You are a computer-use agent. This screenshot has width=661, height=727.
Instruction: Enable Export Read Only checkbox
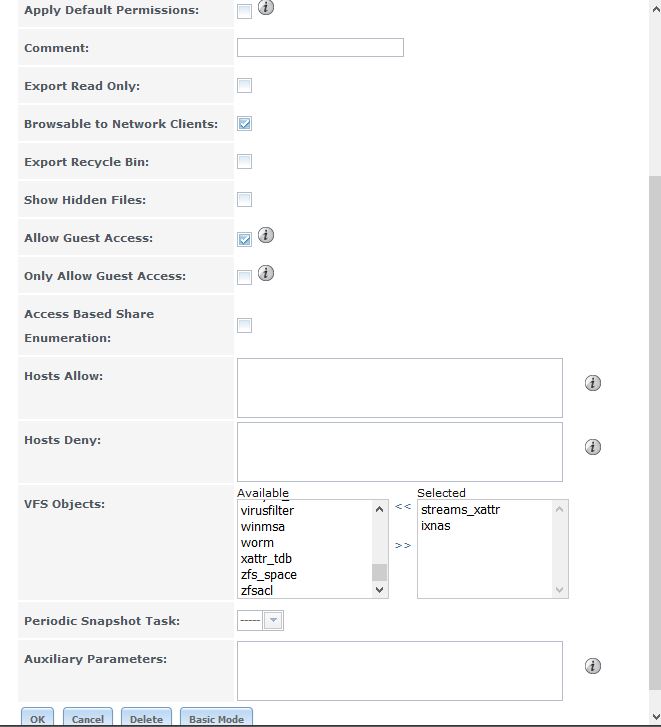click(x=244, y=86)
